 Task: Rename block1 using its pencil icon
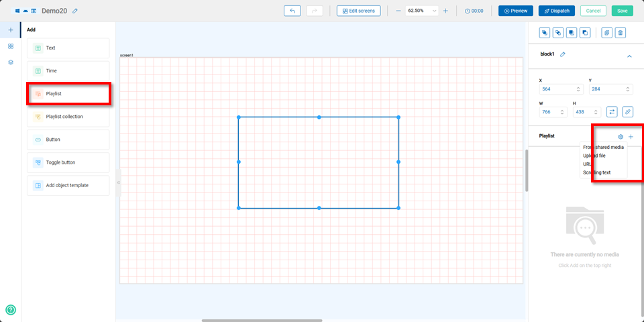(563, 54)
